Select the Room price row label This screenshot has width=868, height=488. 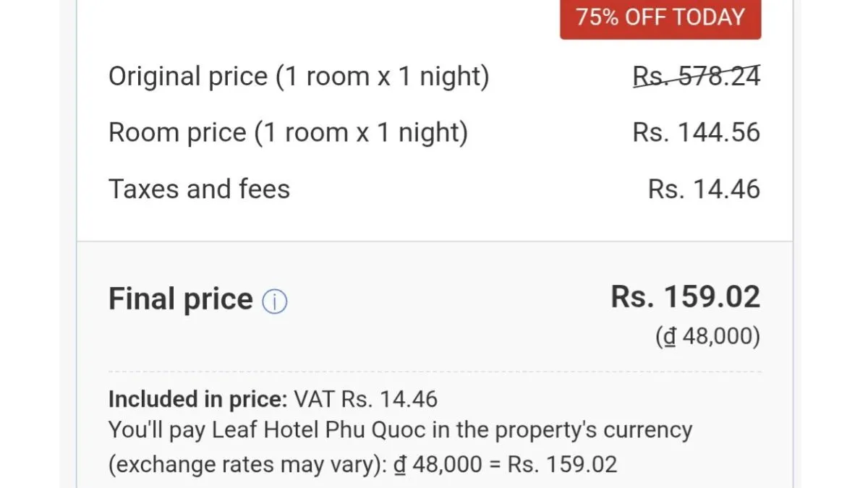tap(288, 133)
